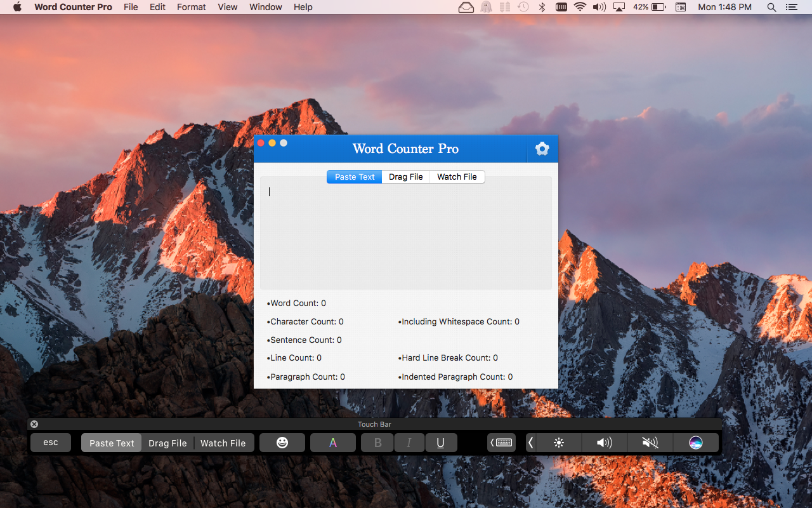Open Wi-Fi status menu

pos(580,7)
